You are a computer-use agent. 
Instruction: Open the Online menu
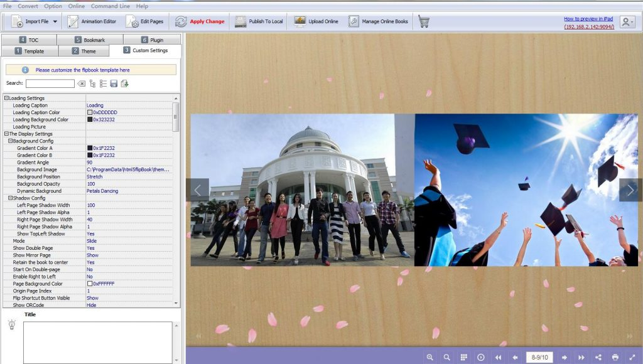tap(76, 6)
